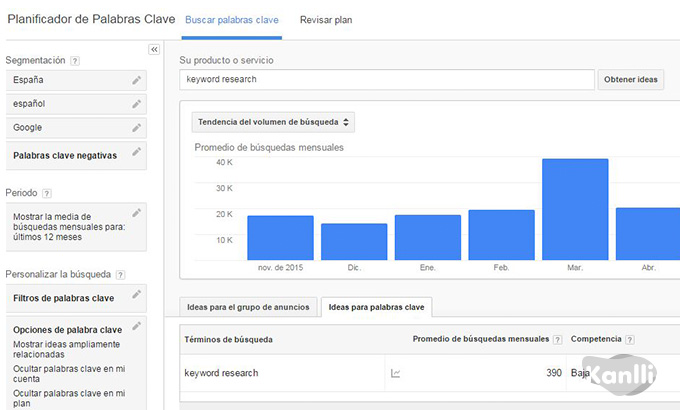The image size is (680, 410).
Task: Edit Opciones de palabra clave pencil icon
Action: coord(137,326)
